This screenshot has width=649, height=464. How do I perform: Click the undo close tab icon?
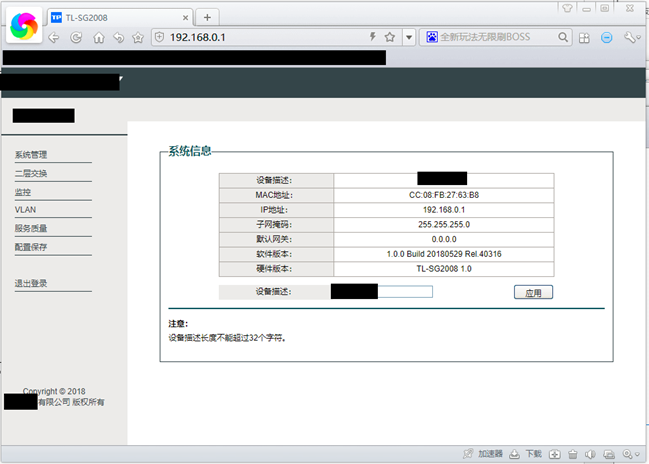point(119,38)
